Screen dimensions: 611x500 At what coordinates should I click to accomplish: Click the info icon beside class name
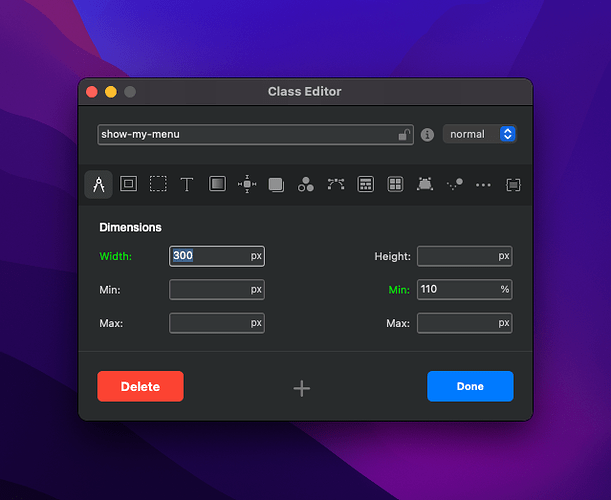[427, 134]
